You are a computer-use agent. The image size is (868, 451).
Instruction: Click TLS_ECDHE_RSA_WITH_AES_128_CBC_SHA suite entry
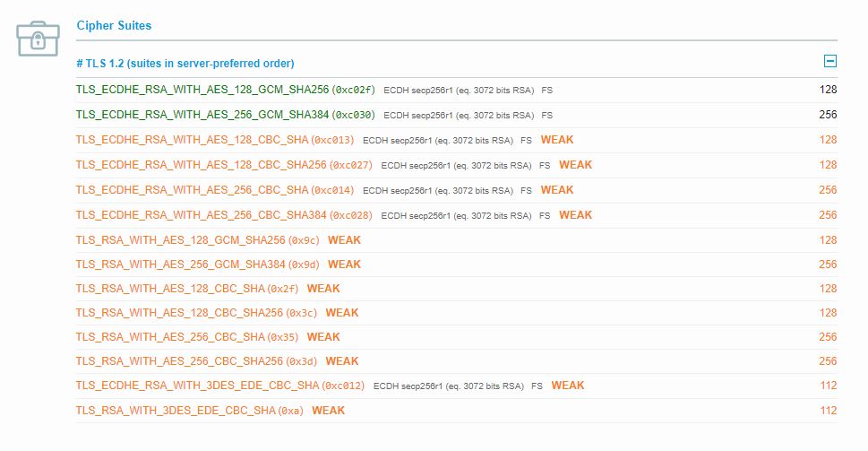pyautogui.click(x=192, y=141)
